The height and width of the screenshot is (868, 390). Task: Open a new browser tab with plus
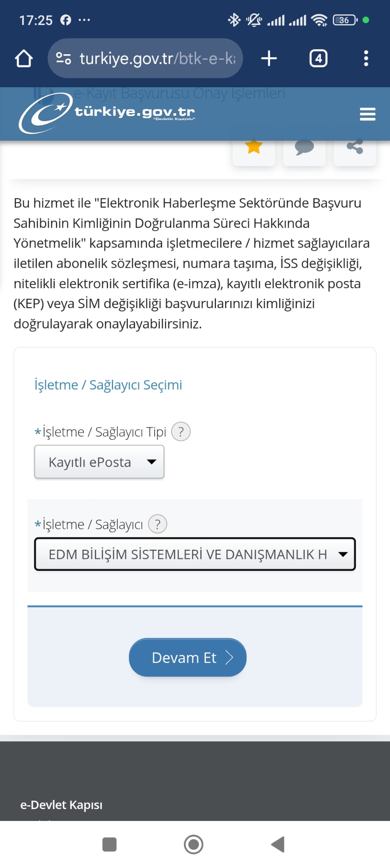pyautogui.click(x=269, y=58)
